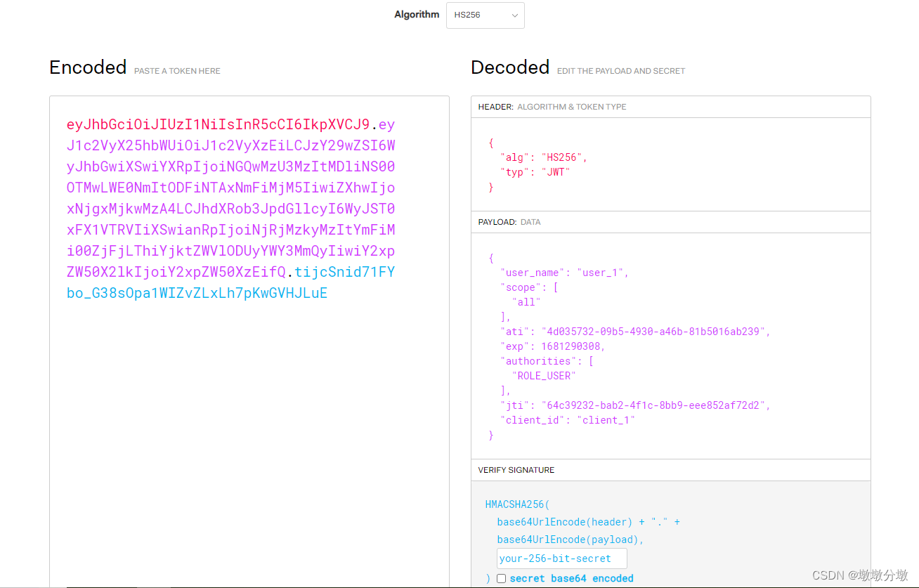Click the Encoded heading
919x588 pixels.
pyautogui.click(x=88, y=67)
